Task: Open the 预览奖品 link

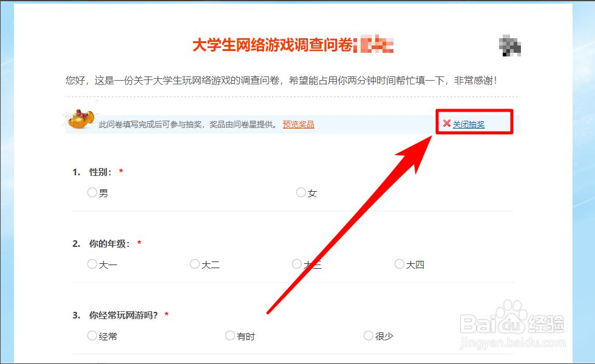Action: 298,124
